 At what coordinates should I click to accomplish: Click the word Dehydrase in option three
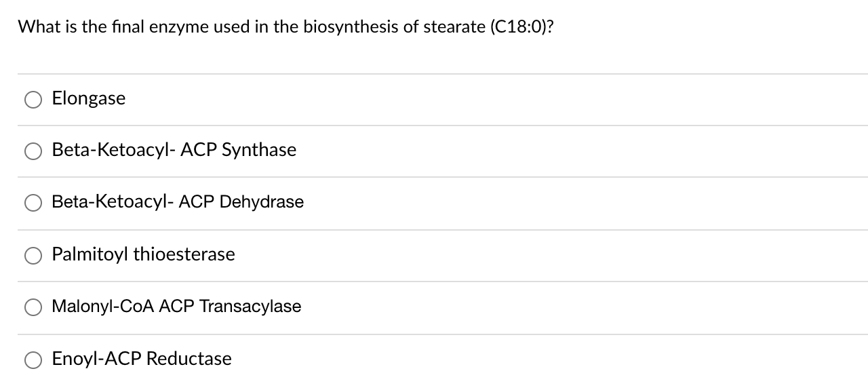(262, 202)
